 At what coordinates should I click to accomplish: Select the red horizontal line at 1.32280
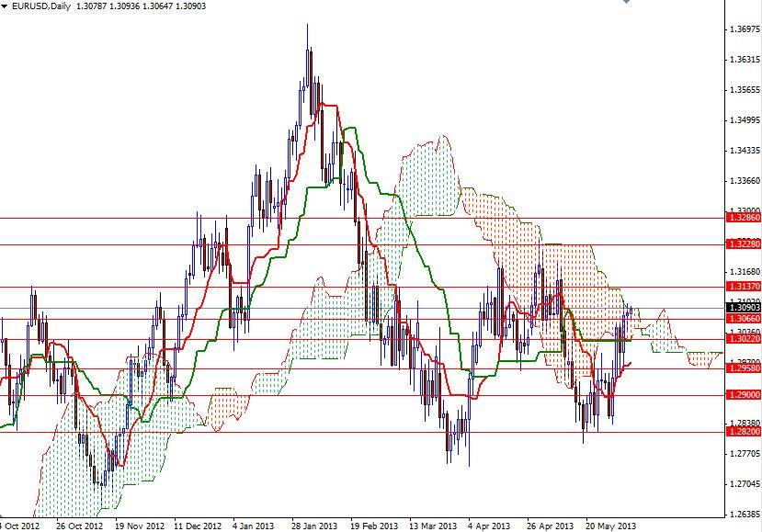click(x=368, y=244)
